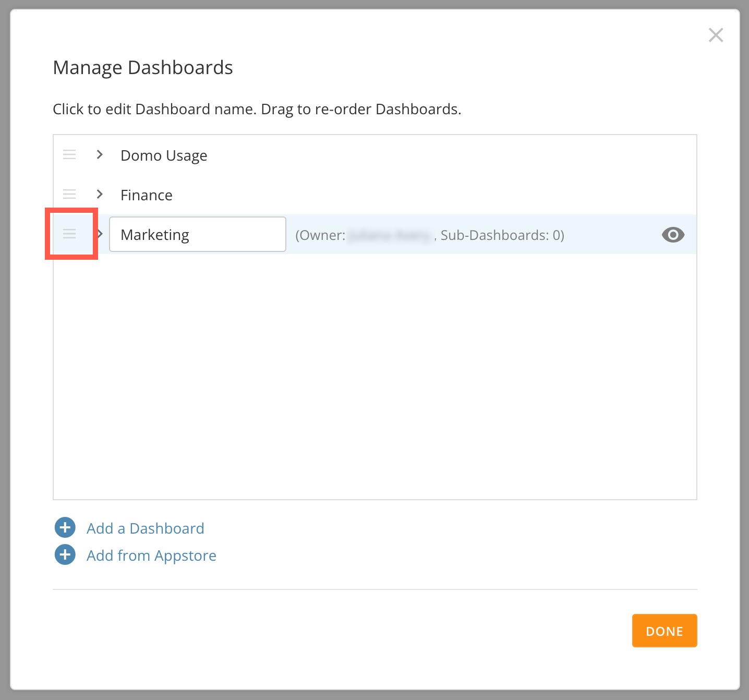Click the plus icon beside Add from Appstore
Image resolution: width=749 pixels, height=700 pixels.
click(x=65, y=554)
